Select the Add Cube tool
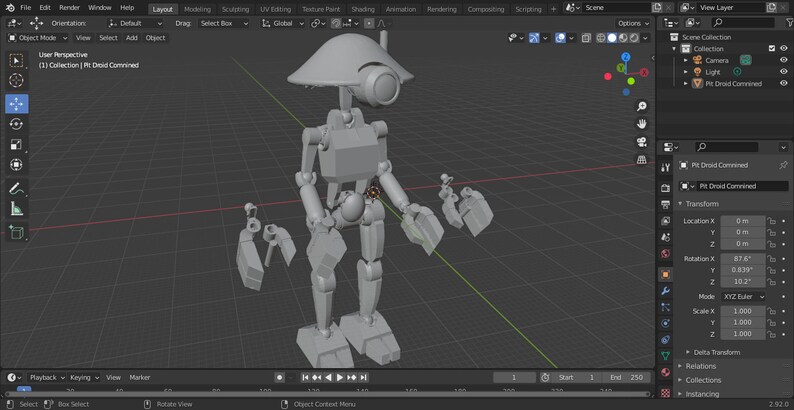Screen dimensions: 794x410 tap(17, 232)
